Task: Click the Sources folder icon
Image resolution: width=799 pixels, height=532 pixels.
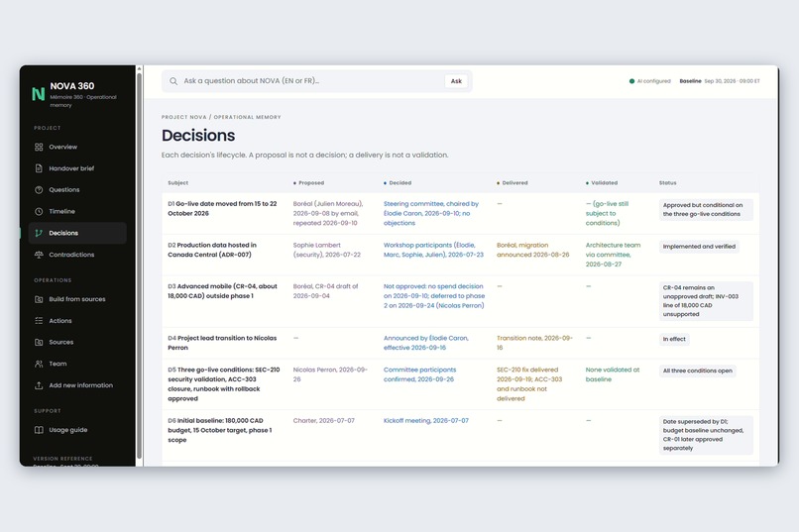Action: [39, 342]
